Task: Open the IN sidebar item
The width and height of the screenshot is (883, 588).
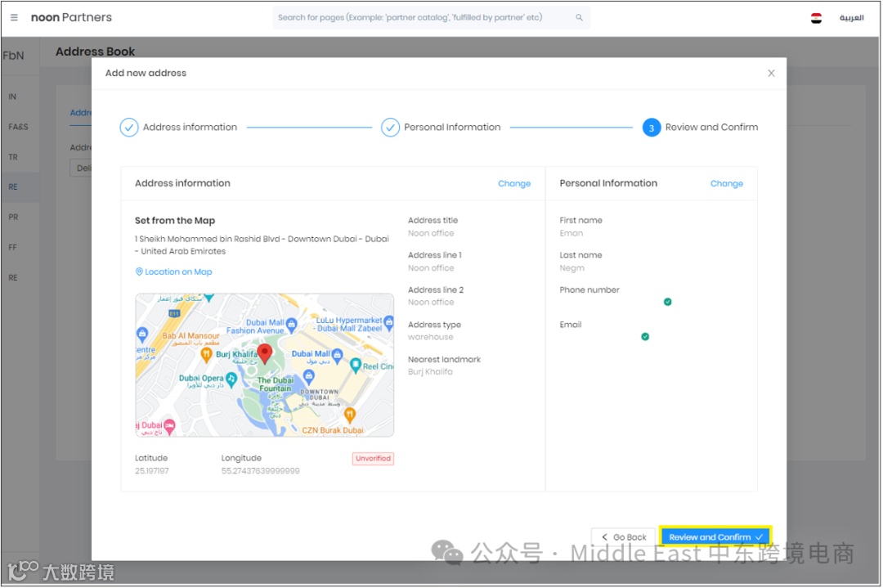Action: [x=12, y=97]
